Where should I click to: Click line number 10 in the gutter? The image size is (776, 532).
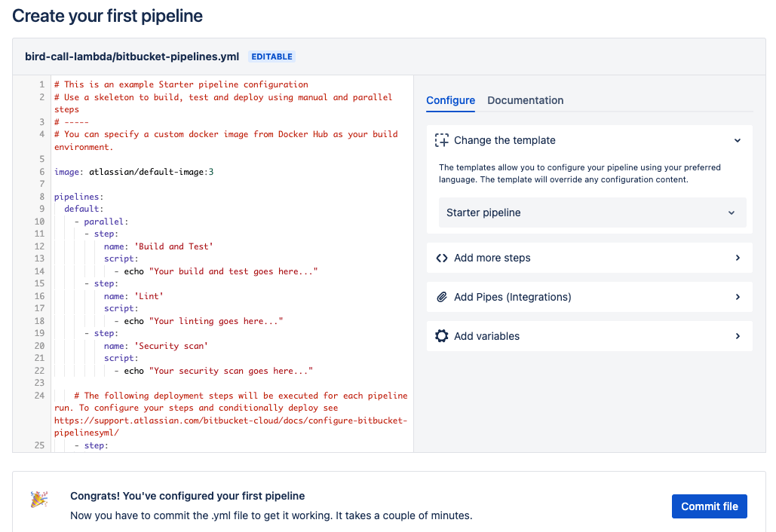tap(39, 222)
